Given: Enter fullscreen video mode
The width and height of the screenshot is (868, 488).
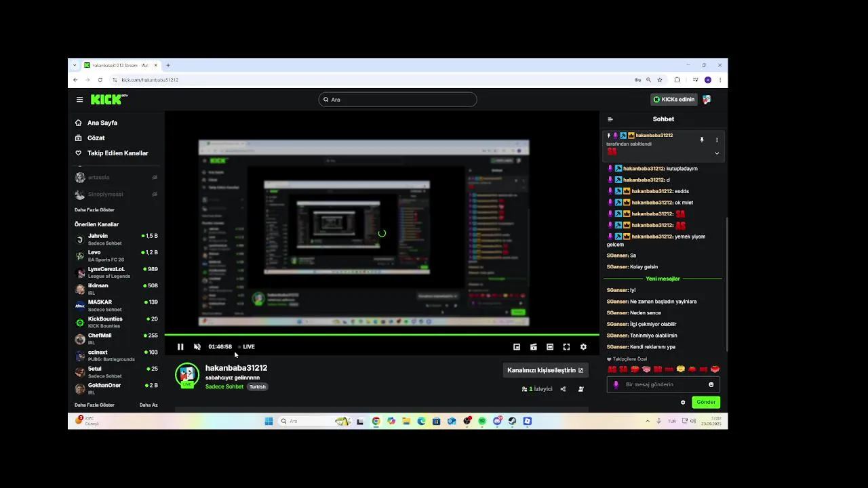Looking at the screenshot, I should coord(566,347).
